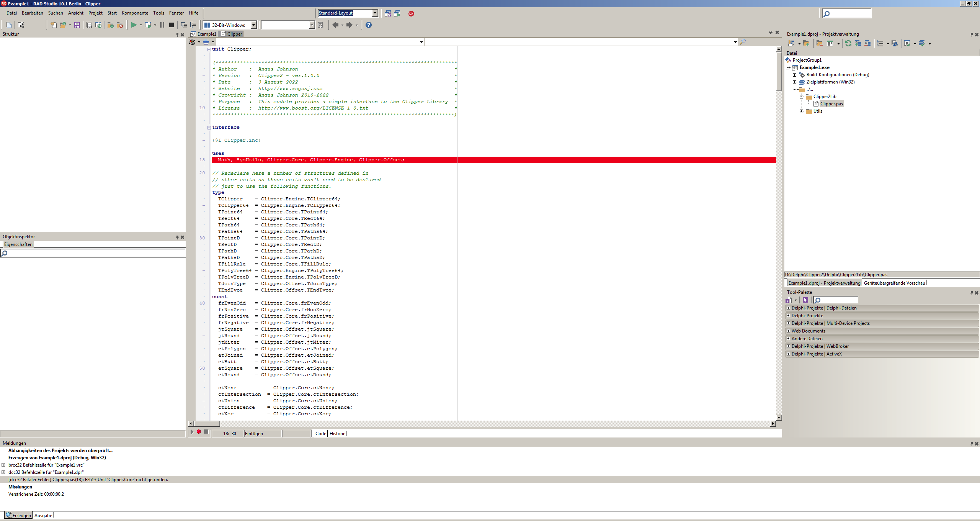Open the Help with the question mark icon
Image resolution: width=980 pixels, height=521 pixels.
[x=369, y=25]
